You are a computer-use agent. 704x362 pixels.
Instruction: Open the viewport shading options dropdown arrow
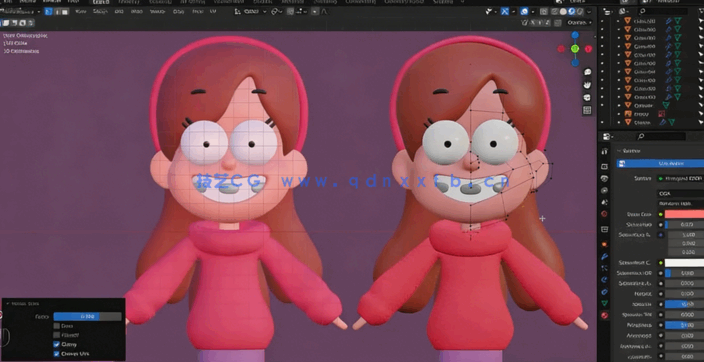pyautogui.click(x=589, y=11)
